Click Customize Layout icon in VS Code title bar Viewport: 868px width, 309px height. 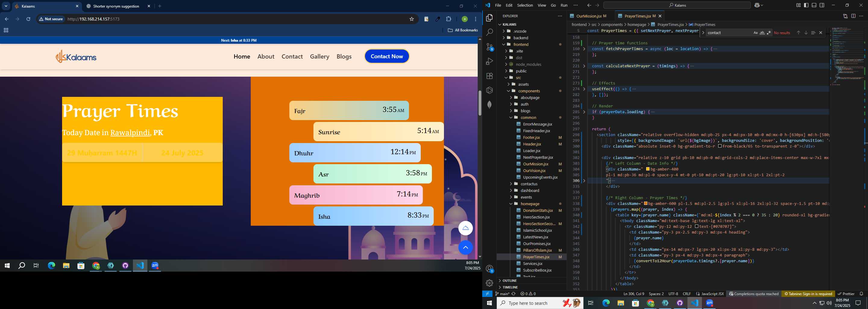coord(798,5)
